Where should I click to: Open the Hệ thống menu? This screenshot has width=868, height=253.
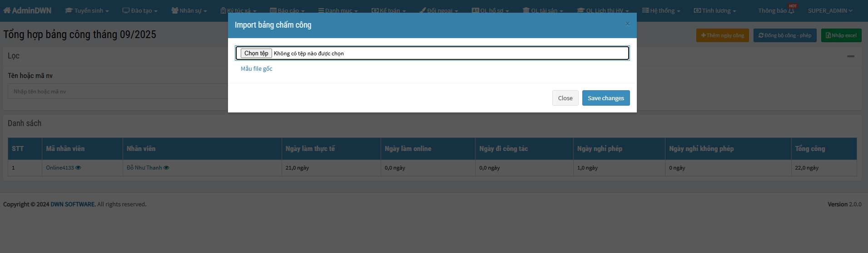[x=661, y=10]
